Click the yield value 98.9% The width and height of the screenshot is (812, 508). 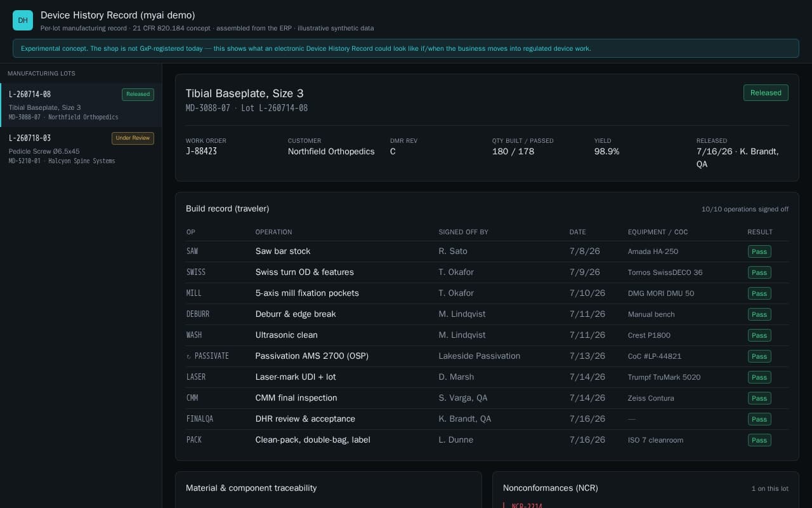(x=606, y=151)
